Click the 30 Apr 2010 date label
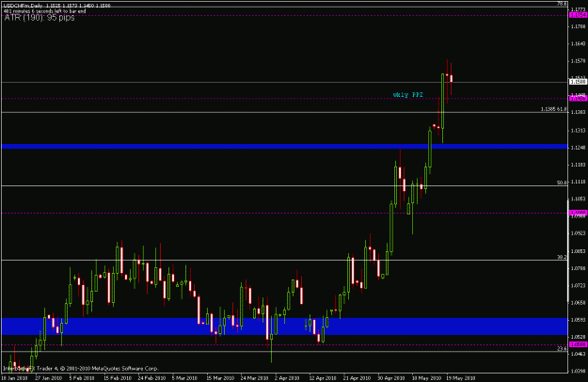Image resolution: width=588 pixels, height=382 pixels. [x=391, y=378]
